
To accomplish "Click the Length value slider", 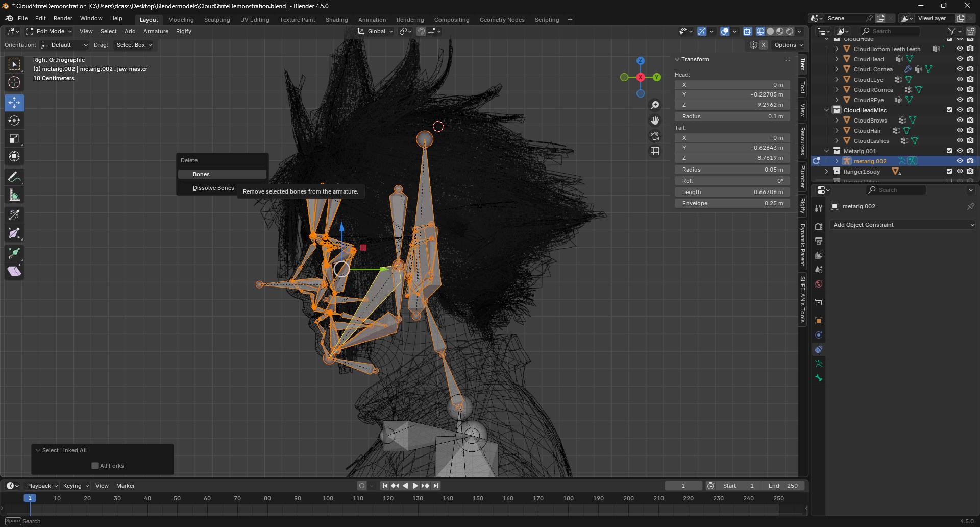I will [x=732, y=192].
